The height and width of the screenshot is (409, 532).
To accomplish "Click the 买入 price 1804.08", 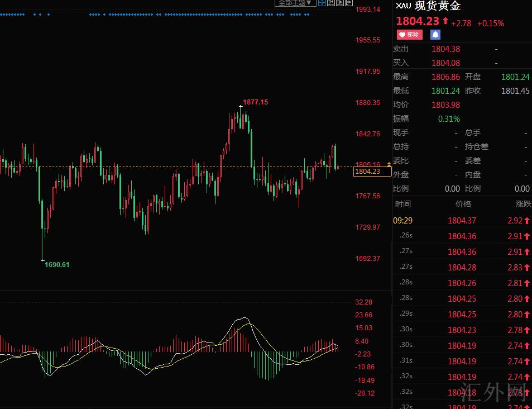I will tap(445, 63).
